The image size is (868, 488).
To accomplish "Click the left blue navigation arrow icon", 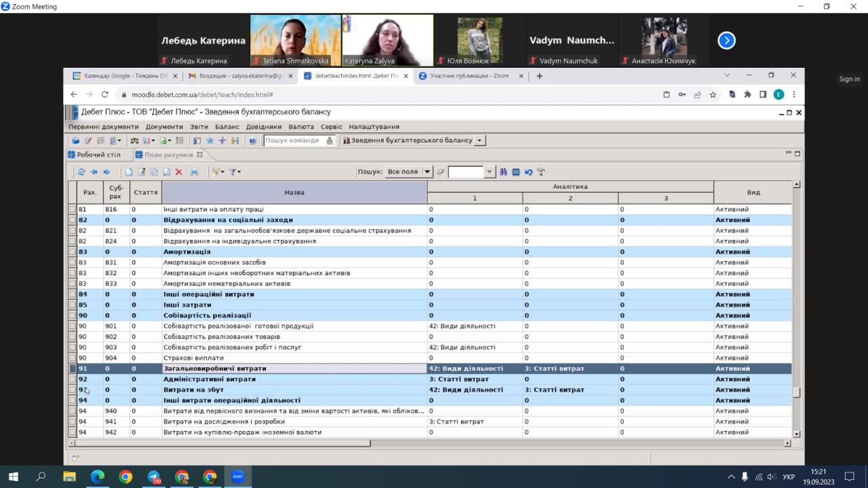I will (x=94, y=172).
